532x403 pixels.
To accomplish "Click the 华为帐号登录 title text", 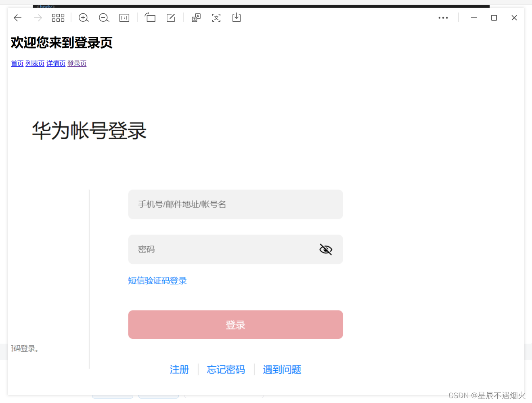I will point(89,131).
